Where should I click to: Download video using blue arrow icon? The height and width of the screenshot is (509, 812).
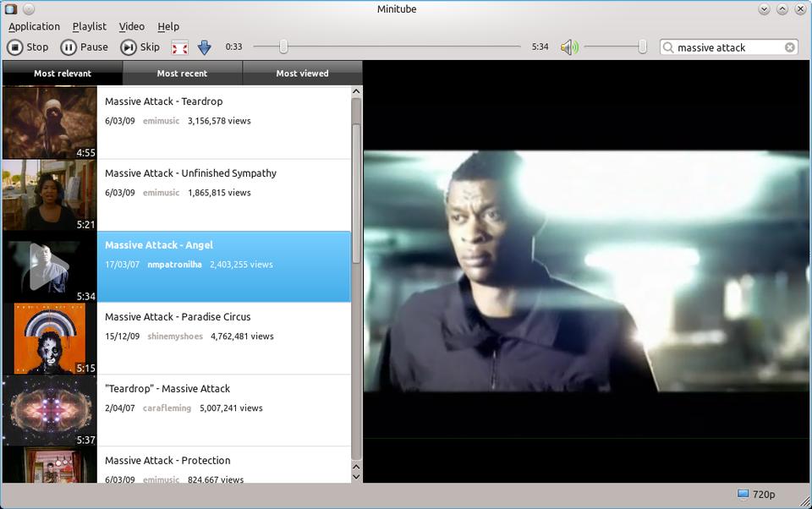pyautogui.click(x=204, y=47)
